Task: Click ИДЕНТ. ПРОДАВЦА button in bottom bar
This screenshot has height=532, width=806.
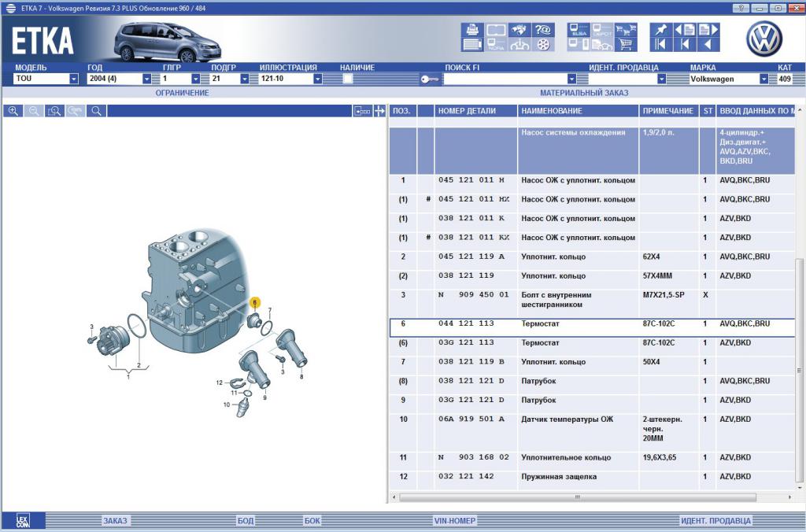Action: [716, 521]
